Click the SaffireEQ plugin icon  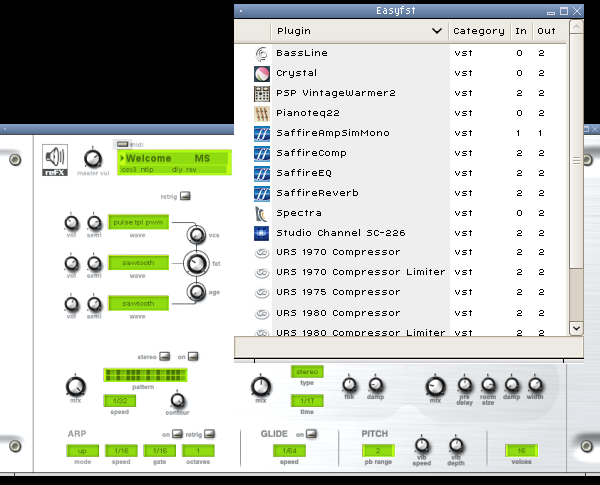[262, 174]
